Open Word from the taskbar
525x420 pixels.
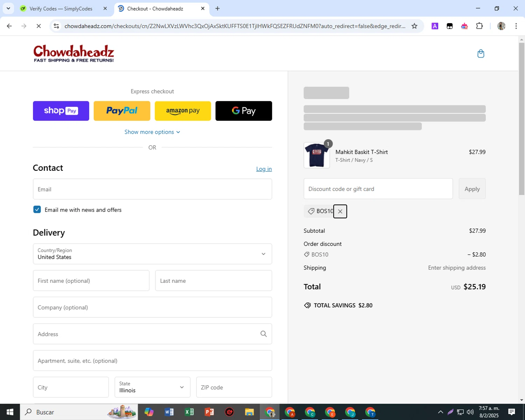pyautogui.click(x=169, y=412)
